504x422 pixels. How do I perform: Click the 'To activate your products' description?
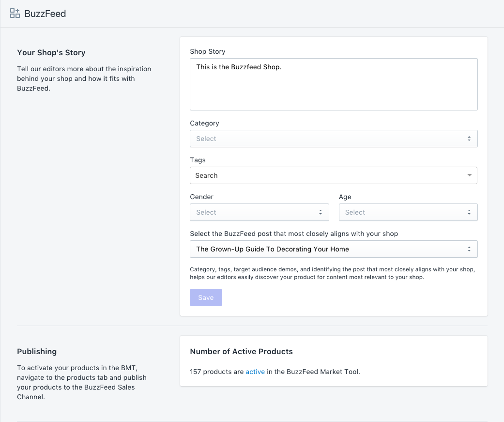point(82,382)
